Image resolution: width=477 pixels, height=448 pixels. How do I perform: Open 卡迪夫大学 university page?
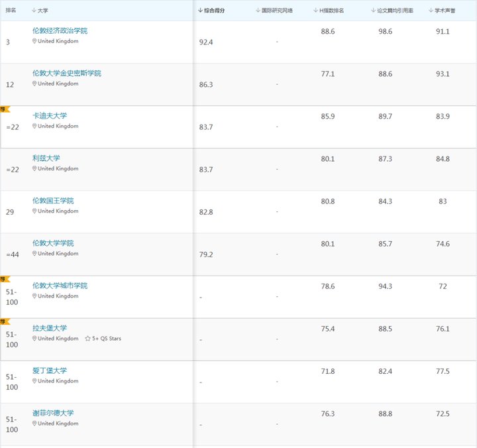tap(50, 116)
